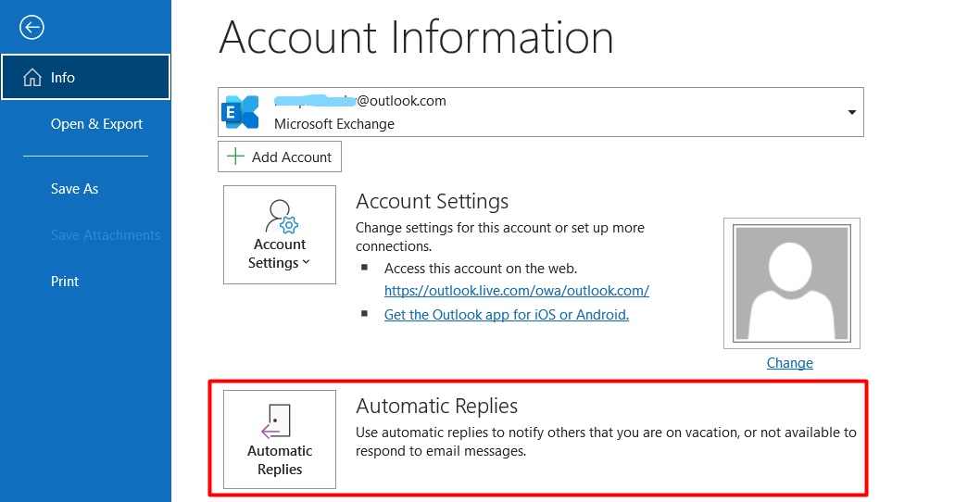
Task: Select Save As in sidebar
Action: pos(74,189)
